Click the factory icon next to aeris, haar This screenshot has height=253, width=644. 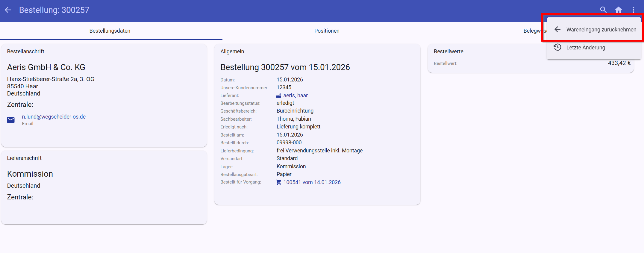tap(278, 96)
